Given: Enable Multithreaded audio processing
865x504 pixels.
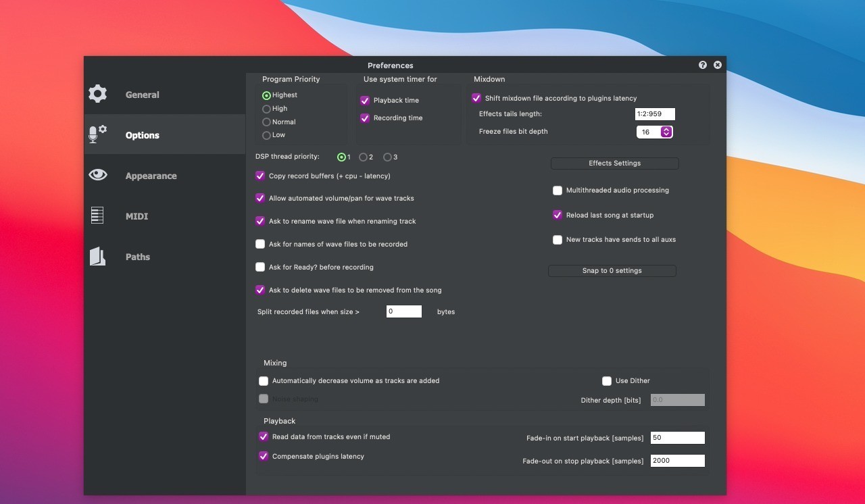Looking at the screenshot, I should [x=558, y=191].
